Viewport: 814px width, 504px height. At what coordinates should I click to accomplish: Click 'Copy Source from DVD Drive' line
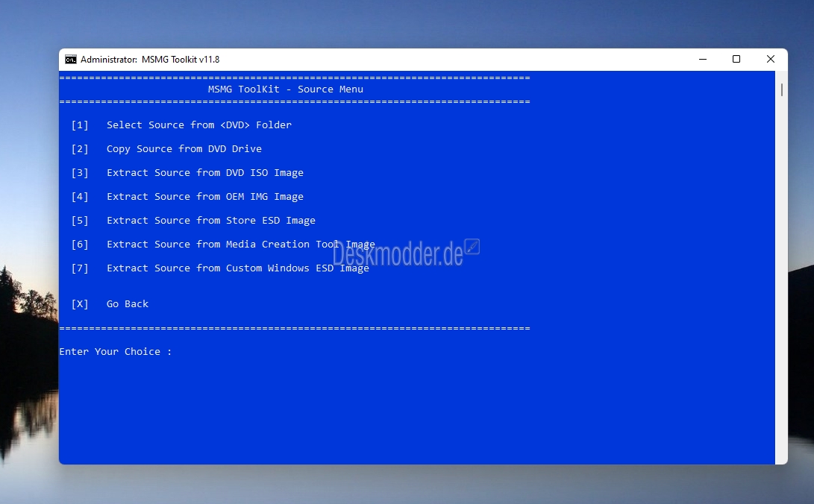(x=184, y=149)
